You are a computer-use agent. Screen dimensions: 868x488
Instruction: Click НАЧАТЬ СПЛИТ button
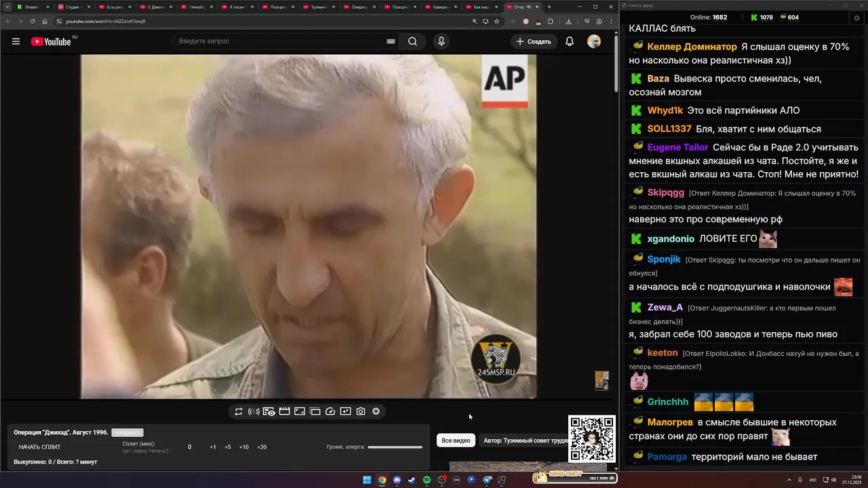tap(39, 447)
